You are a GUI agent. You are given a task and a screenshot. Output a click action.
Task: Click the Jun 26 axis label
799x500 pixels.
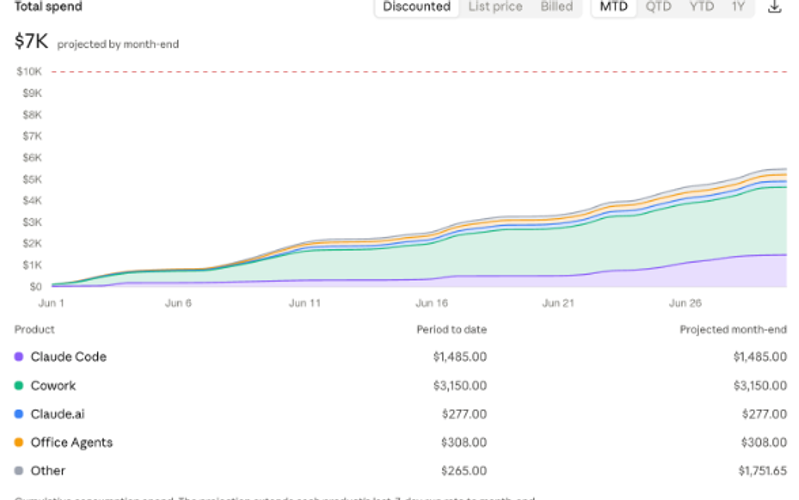(x=685, y=303)
